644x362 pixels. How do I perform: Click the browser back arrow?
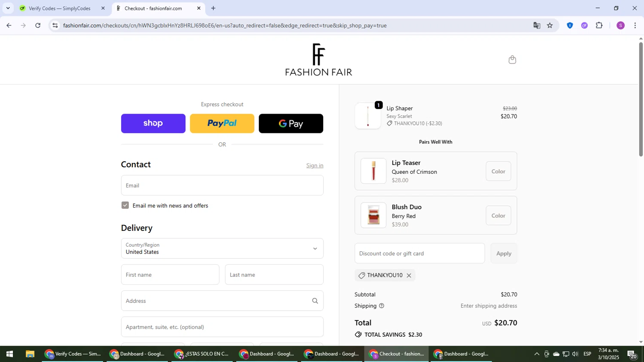pyautogui.click(x=9, y=25)
